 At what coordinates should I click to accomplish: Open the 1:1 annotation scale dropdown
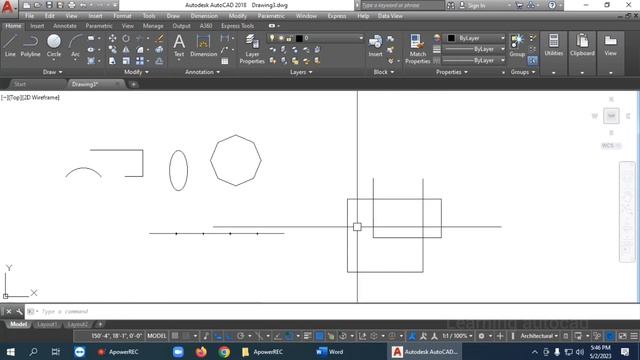pos(457,336)
